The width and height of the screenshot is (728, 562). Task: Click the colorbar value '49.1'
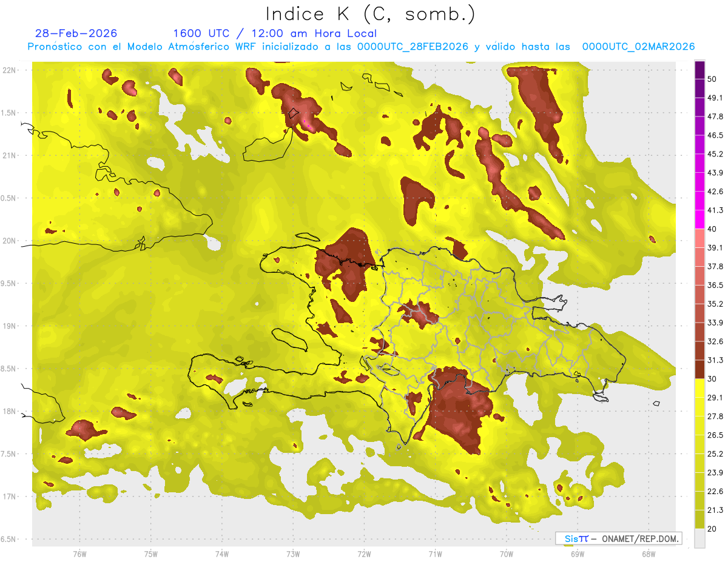point(715,98)
